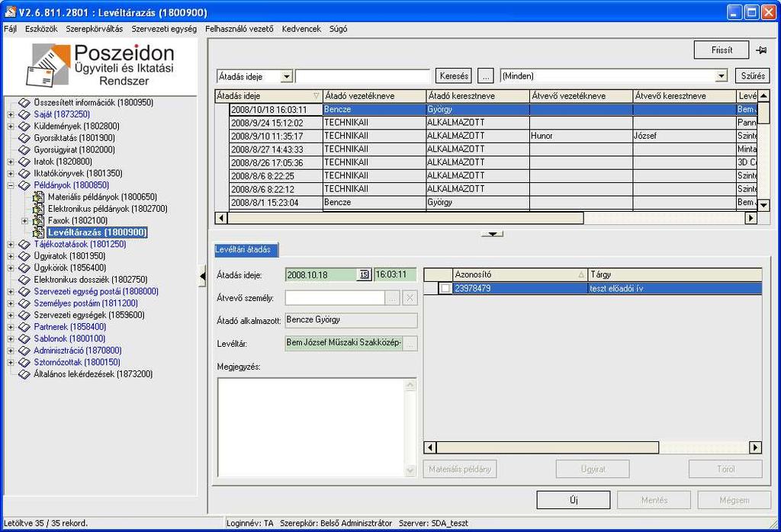Image resolution: width=781 pixels, height=532 pixels.
Task: Click the Sablonok node icon
Action: point(24,339)
